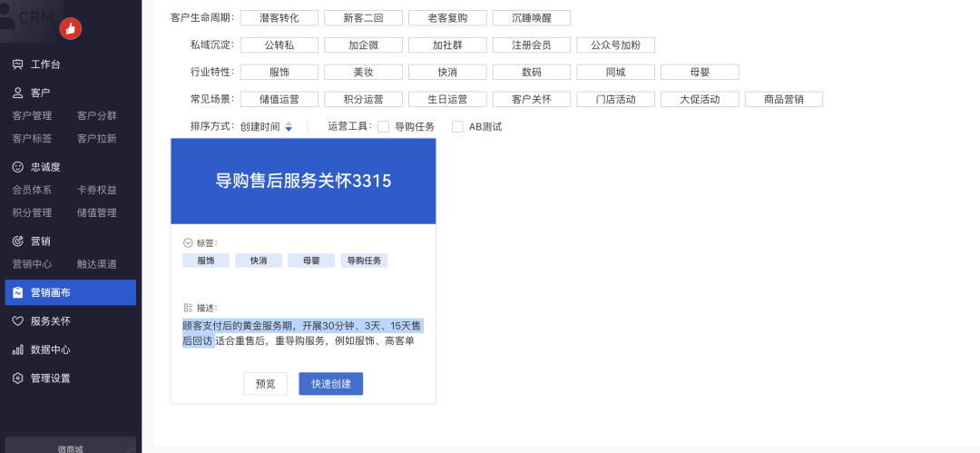Screen dimensions: 980x453
Task: Click the 忠诚度 smiley face icon
Action: [17, 167]
